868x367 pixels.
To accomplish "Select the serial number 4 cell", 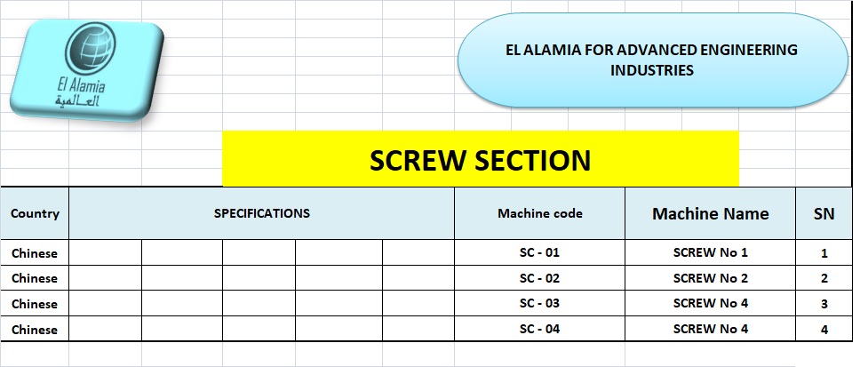I will [824, 331].
